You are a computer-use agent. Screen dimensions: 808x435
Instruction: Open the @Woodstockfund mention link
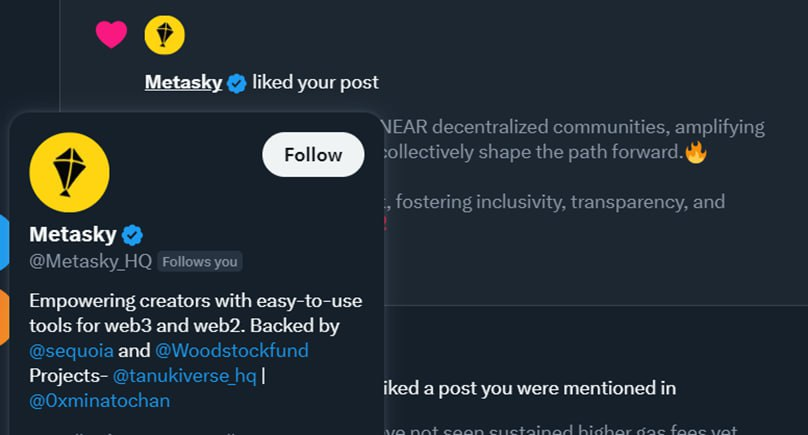[232, 350]
